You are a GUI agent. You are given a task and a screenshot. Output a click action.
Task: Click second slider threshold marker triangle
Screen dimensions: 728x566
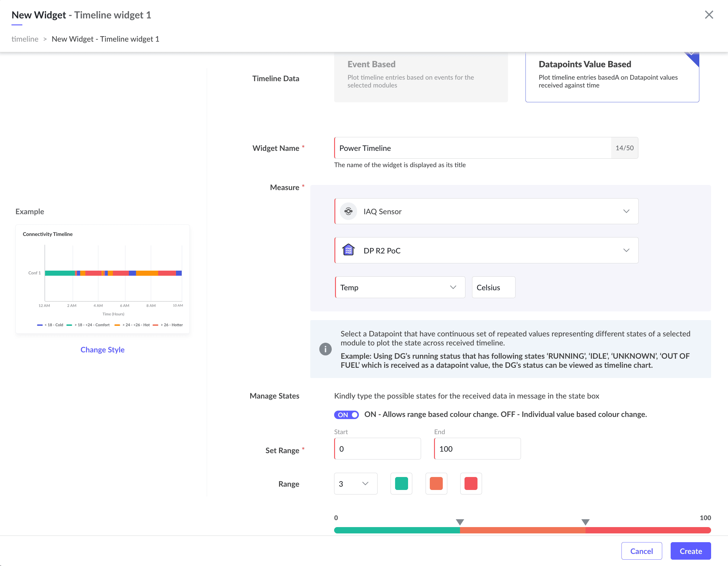(585, 522)
